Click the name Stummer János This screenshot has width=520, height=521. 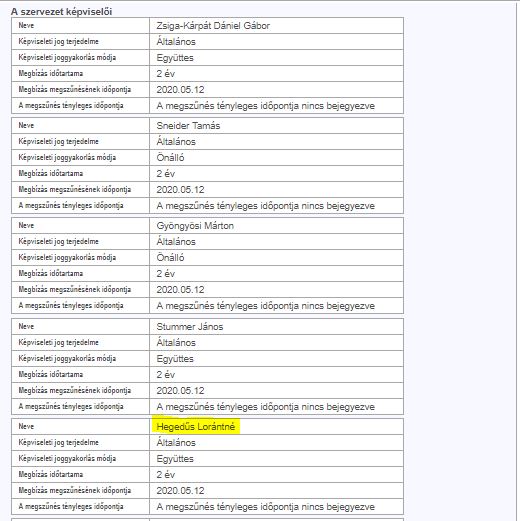(190, 326)
